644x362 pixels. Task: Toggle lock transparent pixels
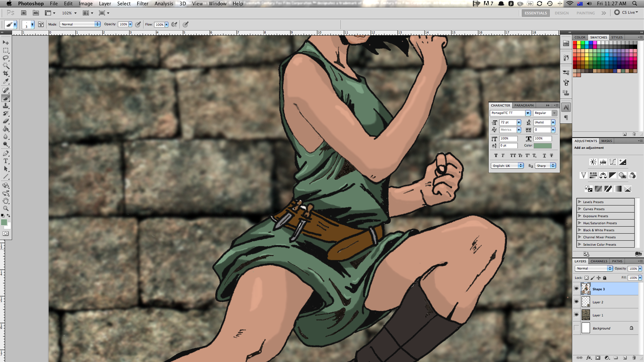(x=586, y=278)
